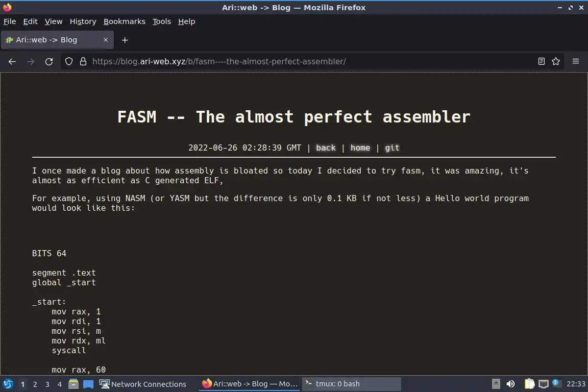Click the FASM article title heading
Screen dimensions: 588x392
click(294, 117)
